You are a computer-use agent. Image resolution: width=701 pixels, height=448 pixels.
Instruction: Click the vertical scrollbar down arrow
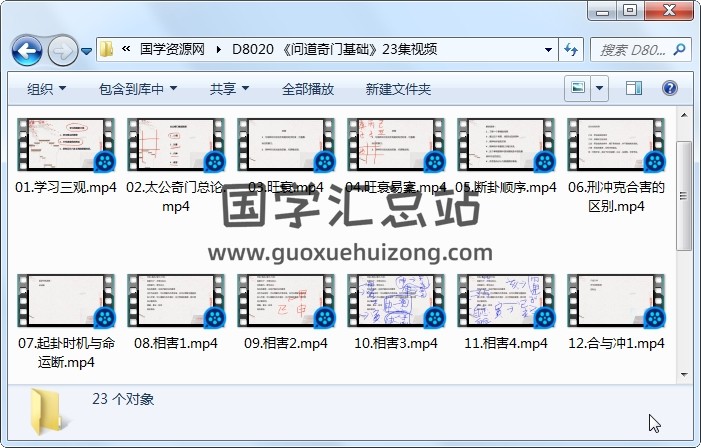pyautogui.click(x=683, y=372)
